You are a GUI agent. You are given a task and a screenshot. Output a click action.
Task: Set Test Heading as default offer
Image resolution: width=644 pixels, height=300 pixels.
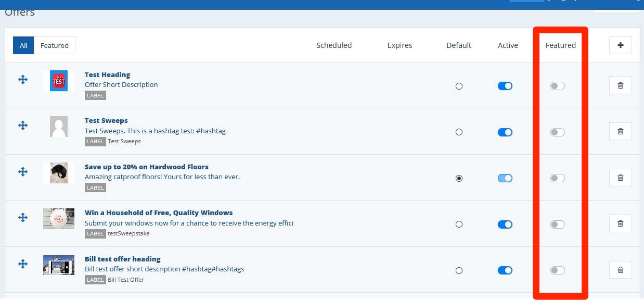(x=459, y=86)
